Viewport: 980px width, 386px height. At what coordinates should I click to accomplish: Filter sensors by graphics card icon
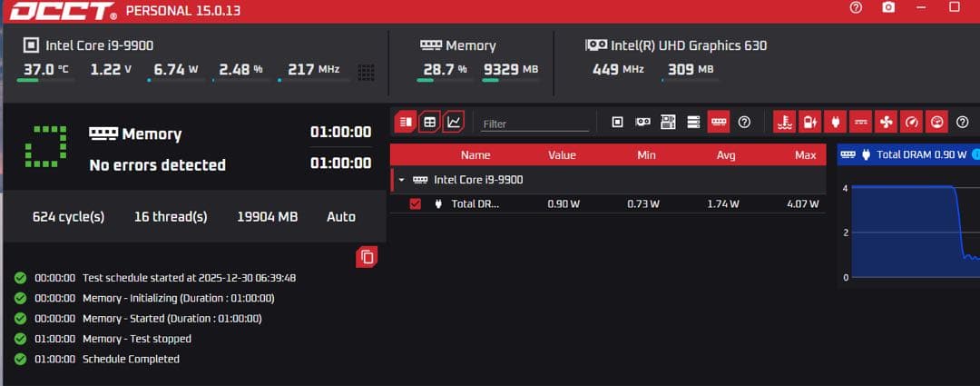point(642,122)
